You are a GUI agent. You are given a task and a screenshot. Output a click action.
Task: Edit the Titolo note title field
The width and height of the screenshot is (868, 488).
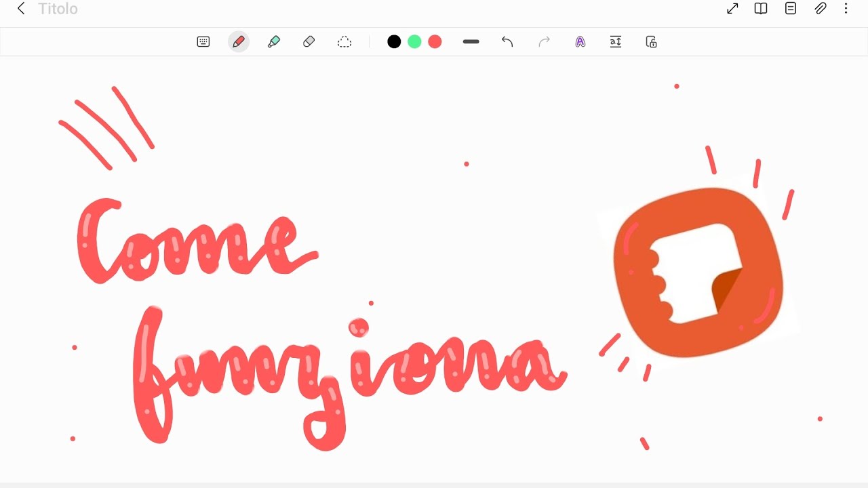pyautogui.click(x=58, y=9)
